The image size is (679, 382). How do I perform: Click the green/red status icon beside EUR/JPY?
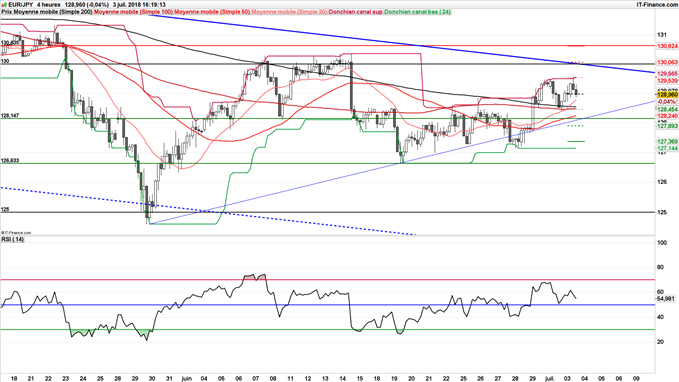coord(4,4)
